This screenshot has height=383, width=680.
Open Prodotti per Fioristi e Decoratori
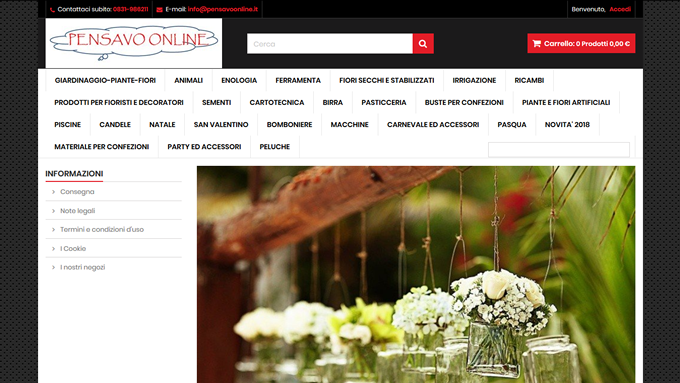(119, 102)
